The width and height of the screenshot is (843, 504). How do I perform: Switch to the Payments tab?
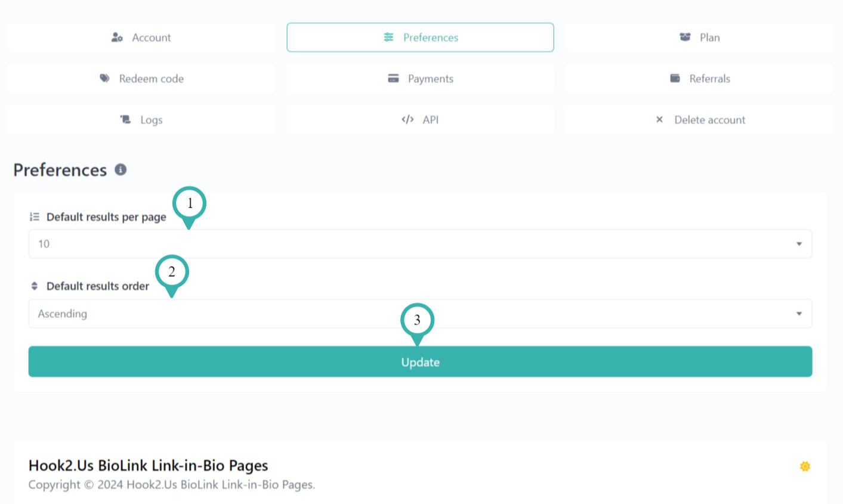point(420,78)
